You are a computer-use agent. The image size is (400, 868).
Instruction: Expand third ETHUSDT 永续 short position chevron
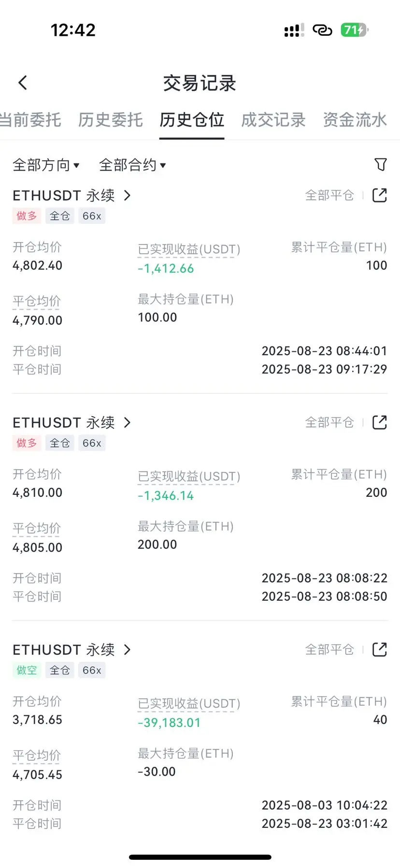pyautogui.click(x=127, y=650)
